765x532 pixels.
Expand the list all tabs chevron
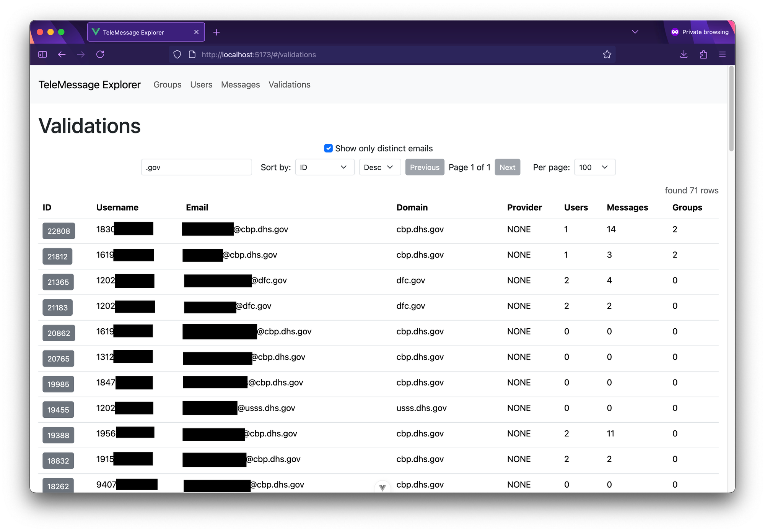635,32
